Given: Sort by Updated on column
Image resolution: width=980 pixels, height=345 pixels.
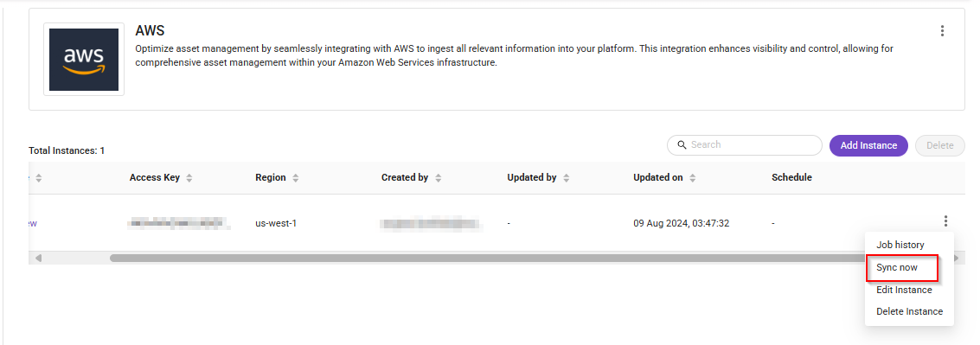Looking at the screenshot, I should coord(693,177).
